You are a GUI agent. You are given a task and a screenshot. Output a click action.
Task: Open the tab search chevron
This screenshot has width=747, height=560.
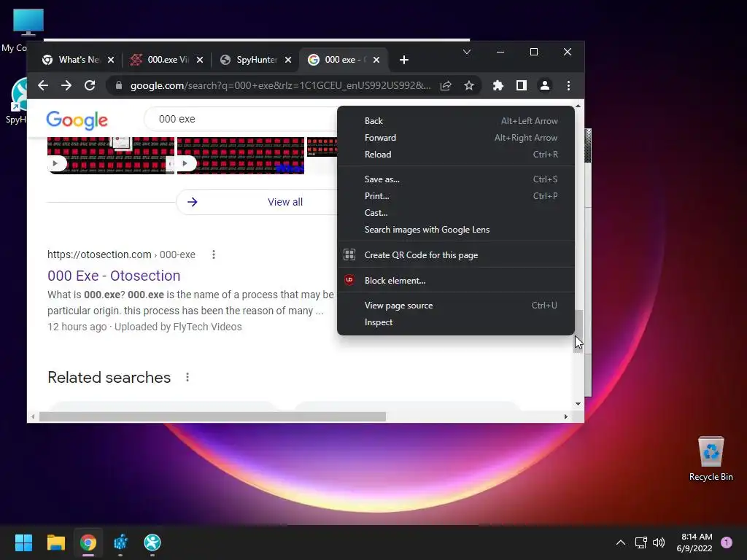[x=467, y=52]
